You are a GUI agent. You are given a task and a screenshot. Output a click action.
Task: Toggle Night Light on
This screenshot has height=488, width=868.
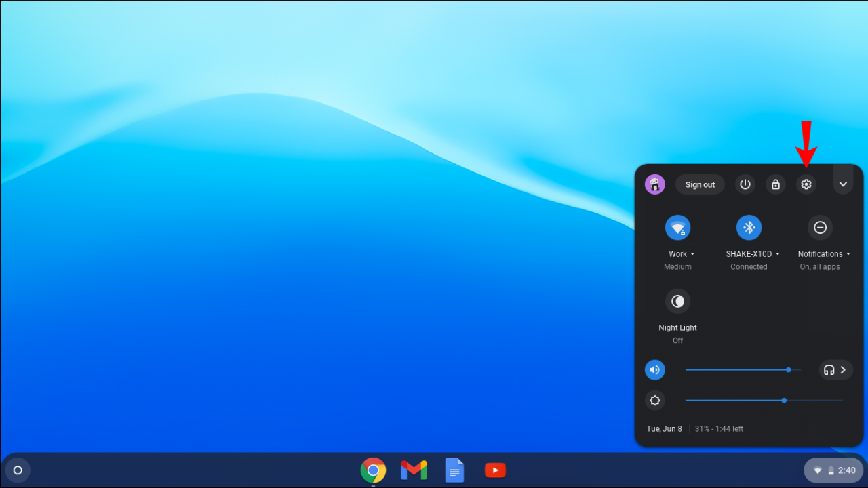(x=677, y=301)
